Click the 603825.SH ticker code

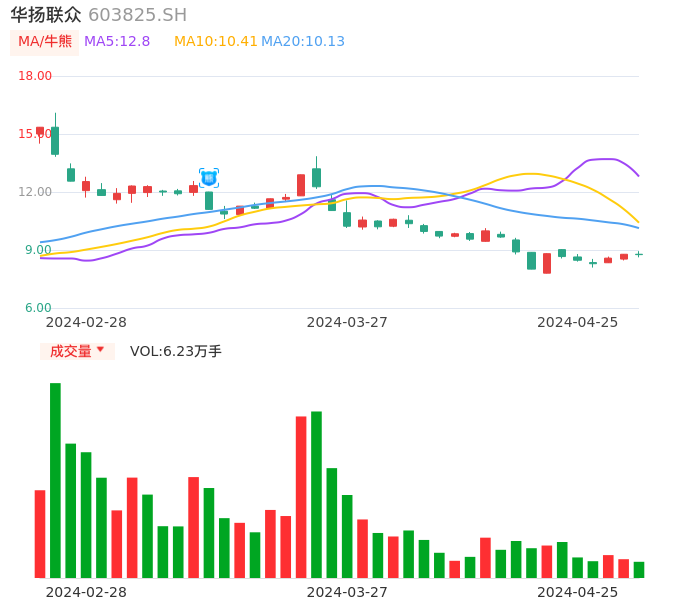click(137, 15)
